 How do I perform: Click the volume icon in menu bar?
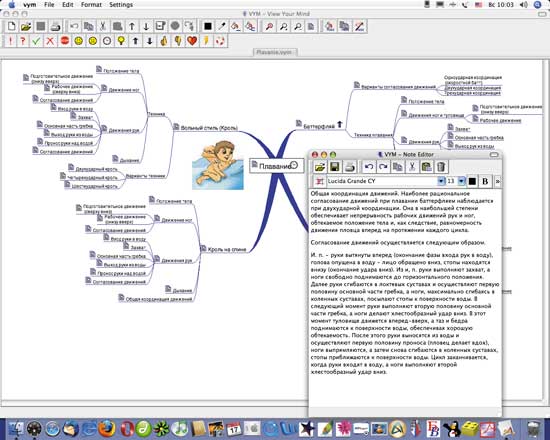(523, 5)
